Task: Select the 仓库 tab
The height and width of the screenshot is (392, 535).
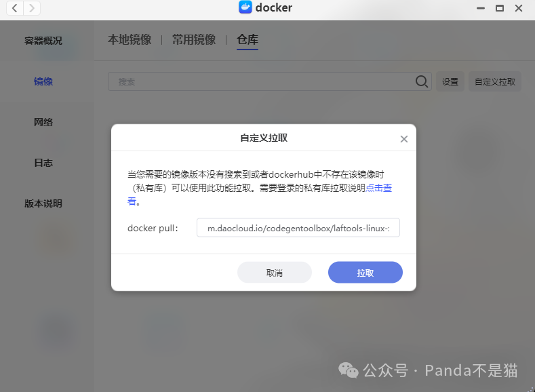Action: click(247, 39)
